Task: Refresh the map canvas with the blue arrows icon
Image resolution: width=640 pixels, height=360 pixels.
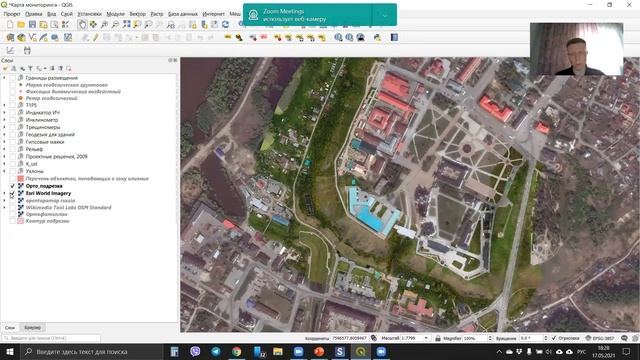Action: click(x=225, y=24)
